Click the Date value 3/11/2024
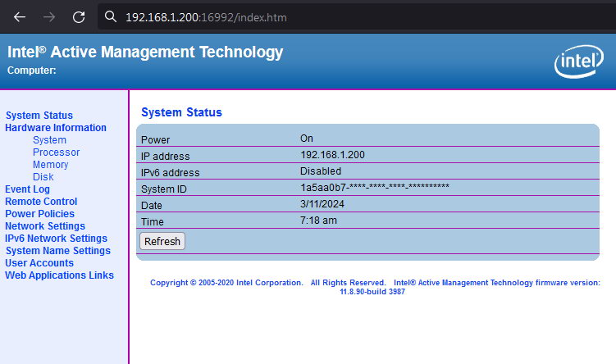 click(x=322, y=204)
